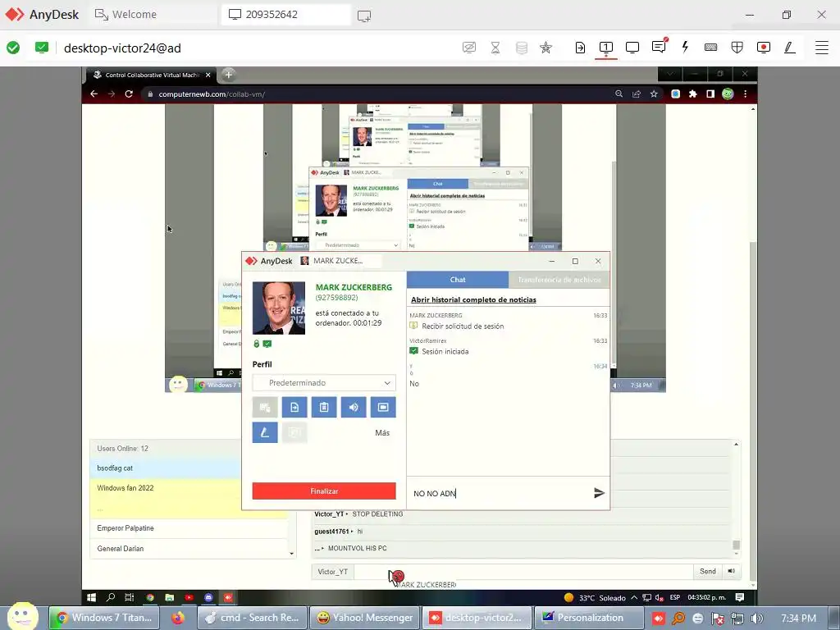This screenshot has height=630, width=840.
Task: Open the AnyDesk hamburger main menu
Action: tap(822, 48)
